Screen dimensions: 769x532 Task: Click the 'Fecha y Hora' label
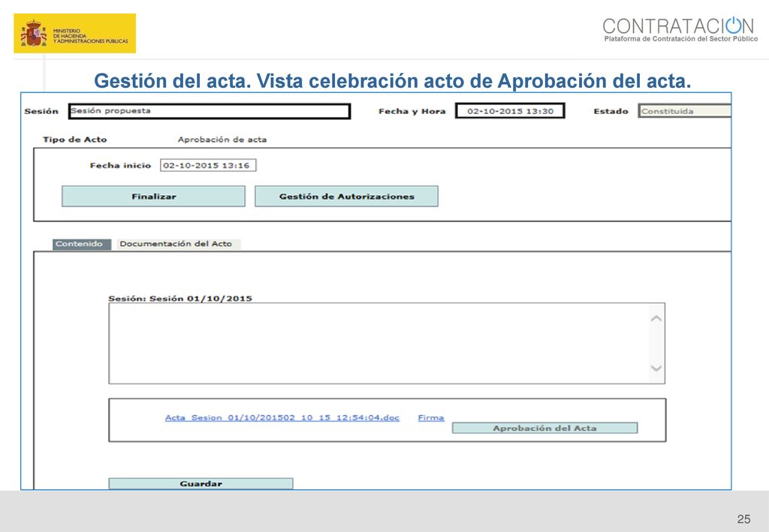(x=412, y=111)
